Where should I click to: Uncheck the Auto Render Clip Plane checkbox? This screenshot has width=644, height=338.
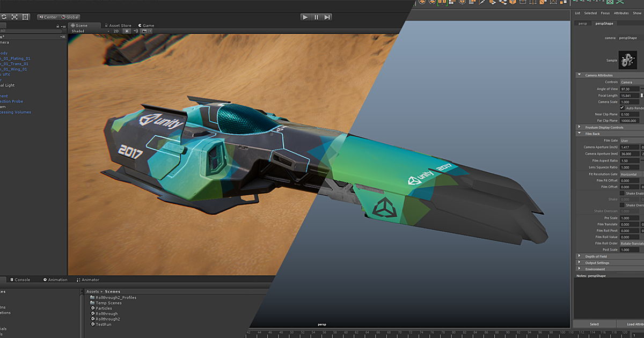(623, 108)
